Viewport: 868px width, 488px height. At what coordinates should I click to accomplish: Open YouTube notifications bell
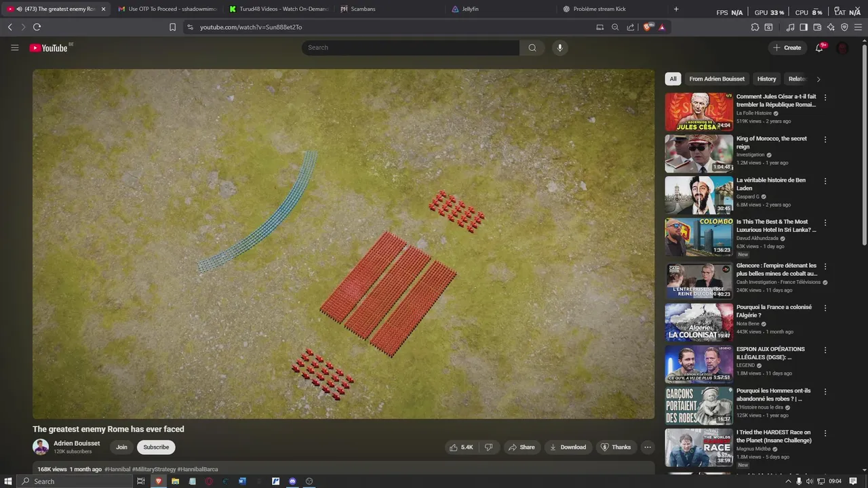[819, 47]
